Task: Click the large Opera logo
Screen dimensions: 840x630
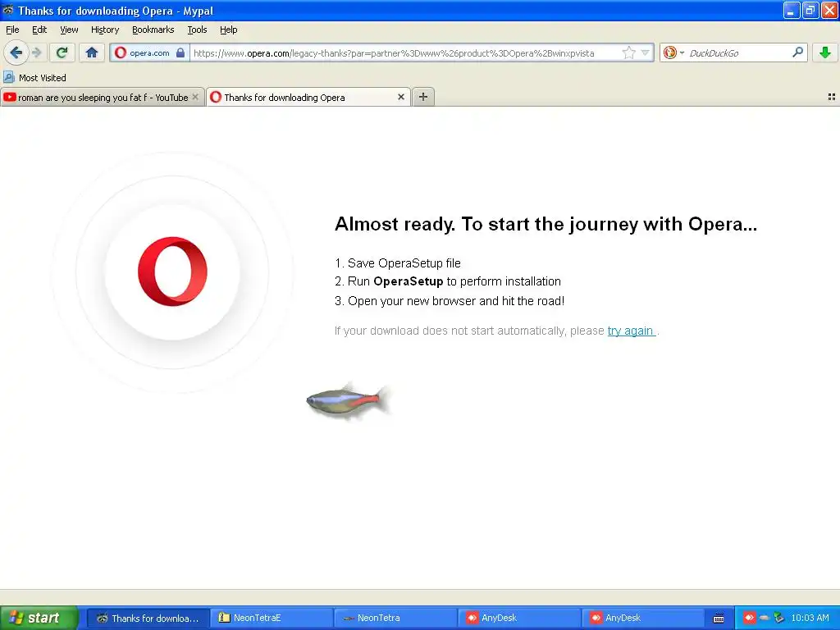Action: point(172,272)
